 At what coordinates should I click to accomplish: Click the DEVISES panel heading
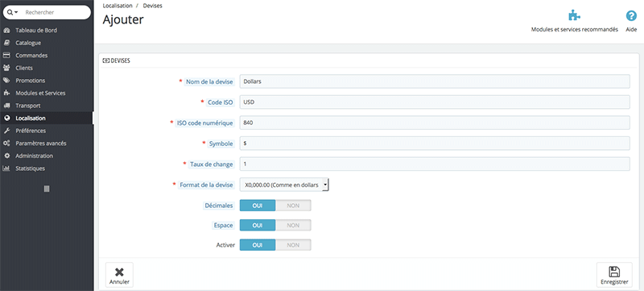[x=117, y=60]
